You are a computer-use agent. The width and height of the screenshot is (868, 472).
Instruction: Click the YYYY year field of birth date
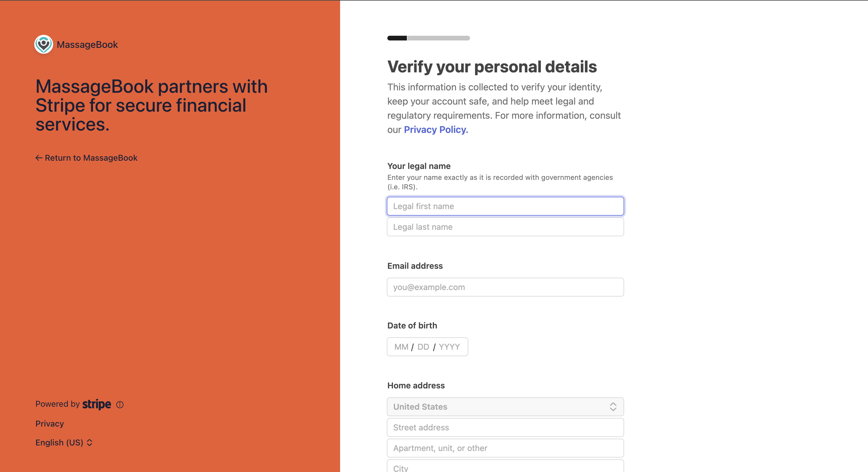[449, 347]
